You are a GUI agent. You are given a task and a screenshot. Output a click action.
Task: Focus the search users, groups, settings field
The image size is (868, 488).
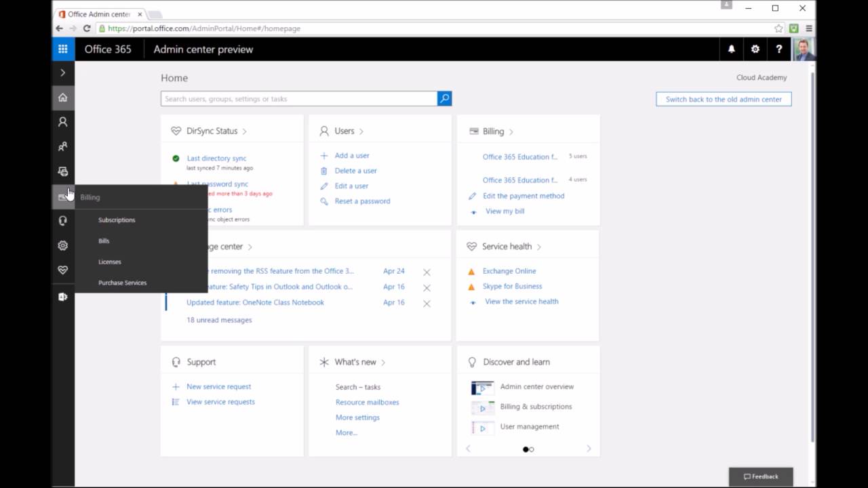point(299,98)
